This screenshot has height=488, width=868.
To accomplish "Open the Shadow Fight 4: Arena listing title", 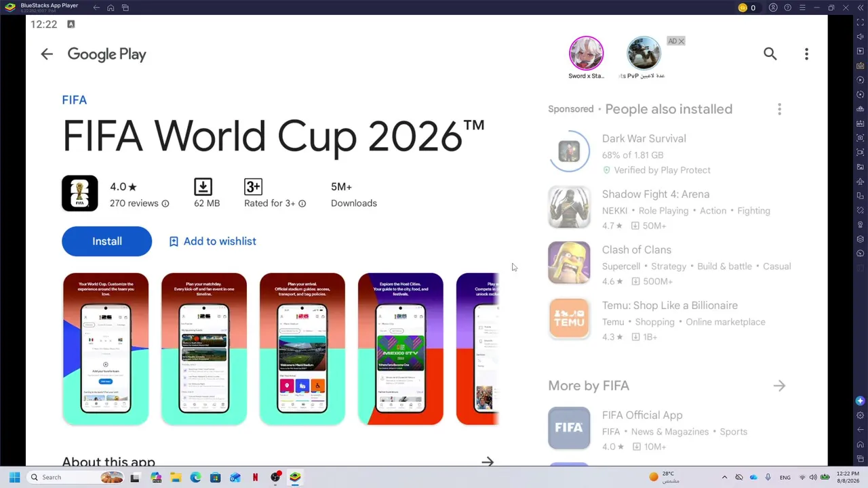I will coord(656,194).
